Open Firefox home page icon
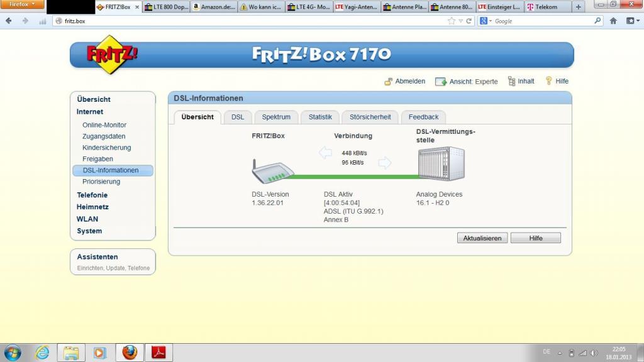The height and width of the screenshot is (362, 644). click(x=613, y=21)
